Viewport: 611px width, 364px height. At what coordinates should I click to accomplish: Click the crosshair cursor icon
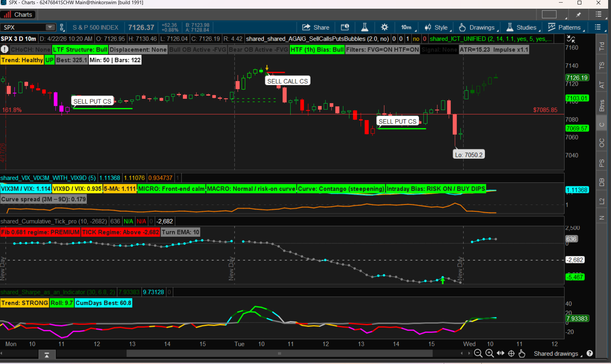coord(511,353)
